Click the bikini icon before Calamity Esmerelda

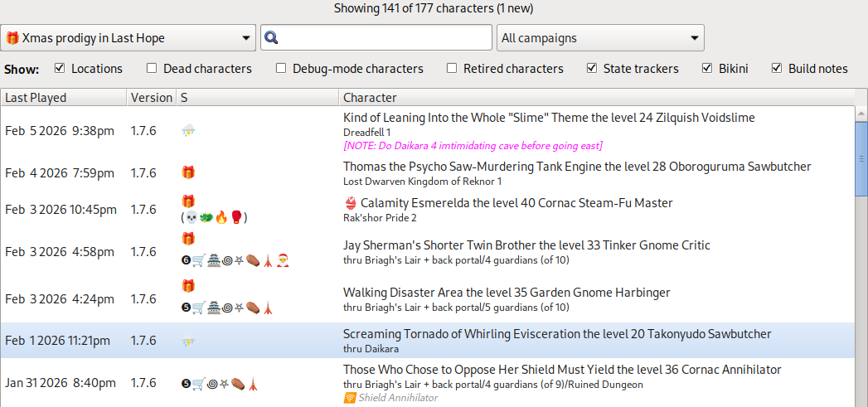click(350, 203)
